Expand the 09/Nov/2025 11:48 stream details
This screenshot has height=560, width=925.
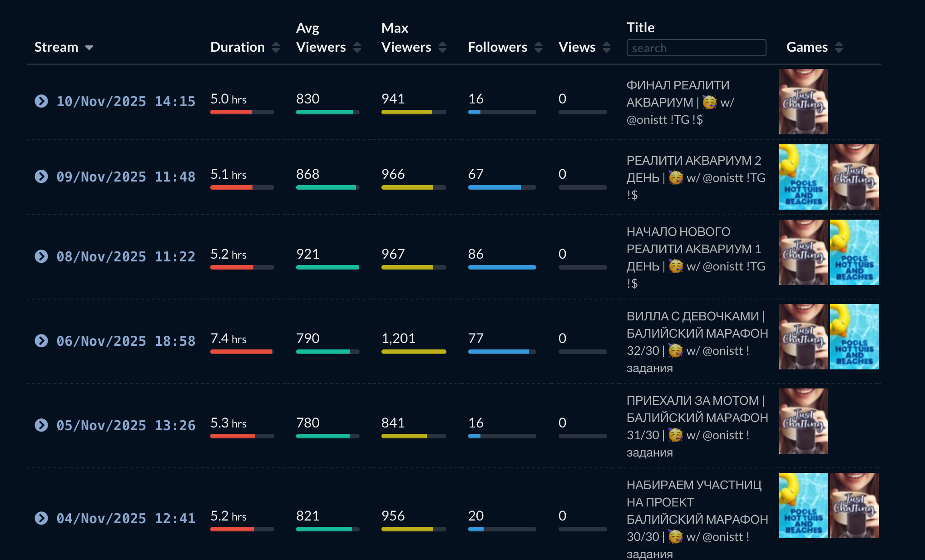tap(41, 177)
